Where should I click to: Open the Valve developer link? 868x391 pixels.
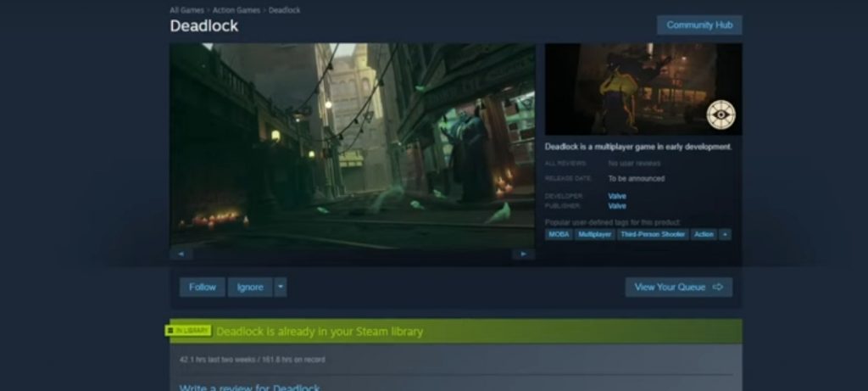point(617,196)
